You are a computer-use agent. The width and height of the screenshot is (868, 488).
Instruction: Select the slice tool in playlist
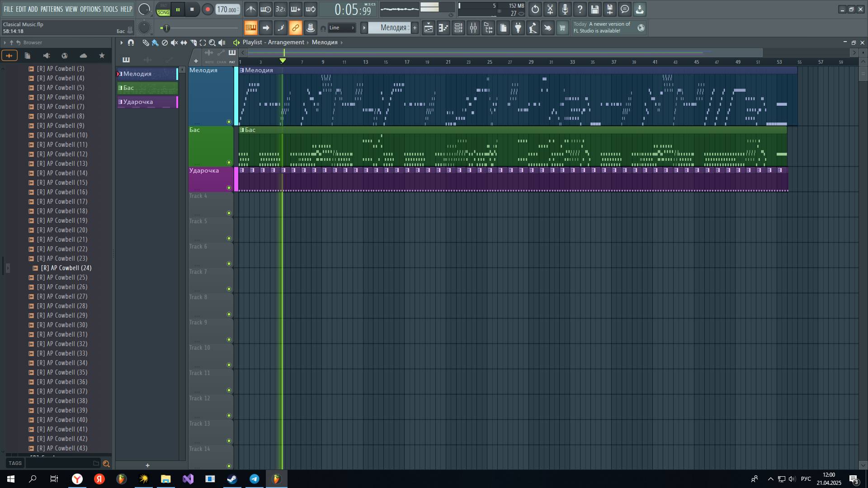point(193,42)
